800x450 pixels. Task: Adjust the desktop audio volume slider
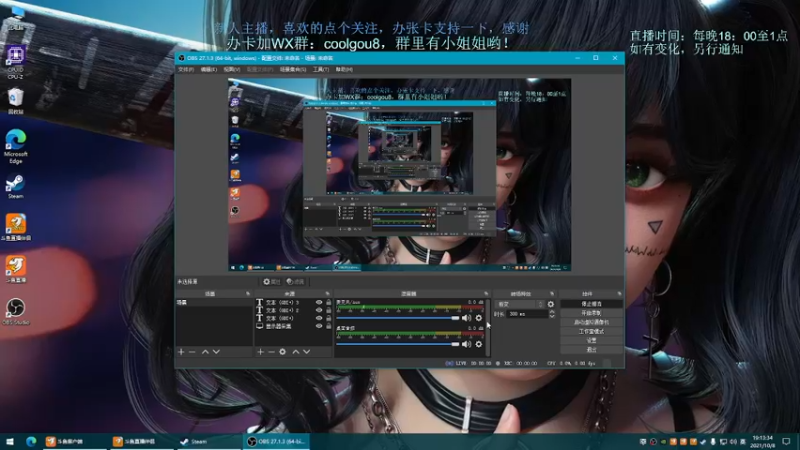click(397, 344)
